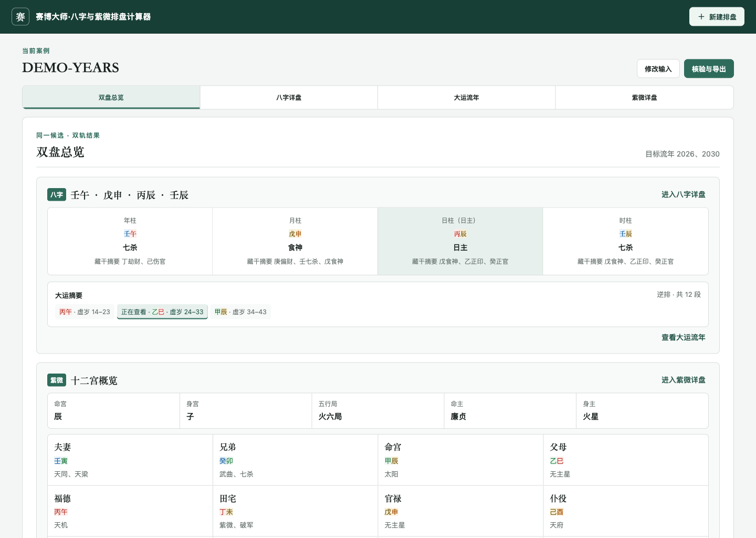Open the 紫微详盘 tab
The width and height of the screenshot is (756, 538).
644,98
